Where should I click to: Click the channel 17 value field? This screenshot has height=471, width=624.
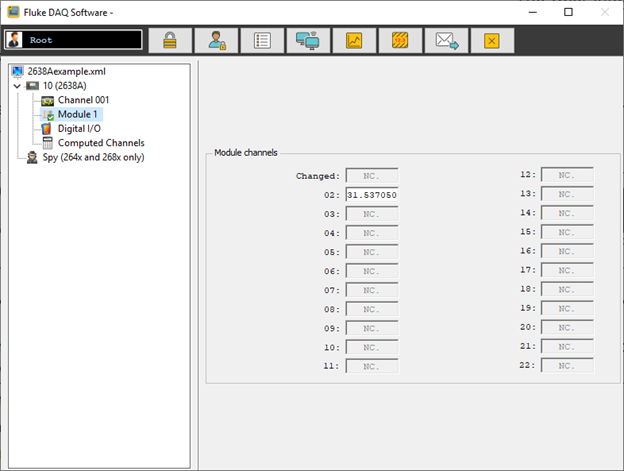[x=567, y=270]
